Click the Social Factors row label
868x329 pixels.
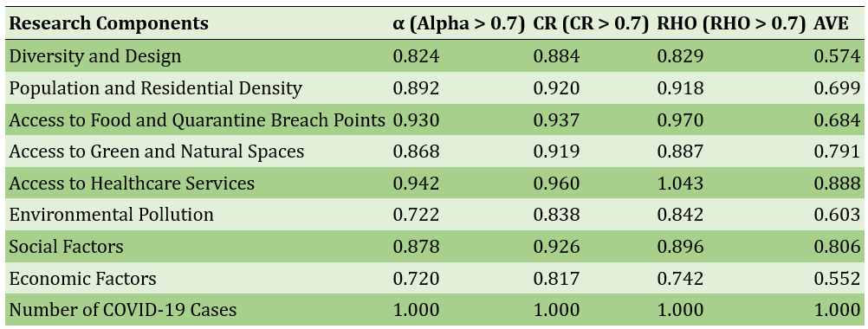click(x=67, y=246)
